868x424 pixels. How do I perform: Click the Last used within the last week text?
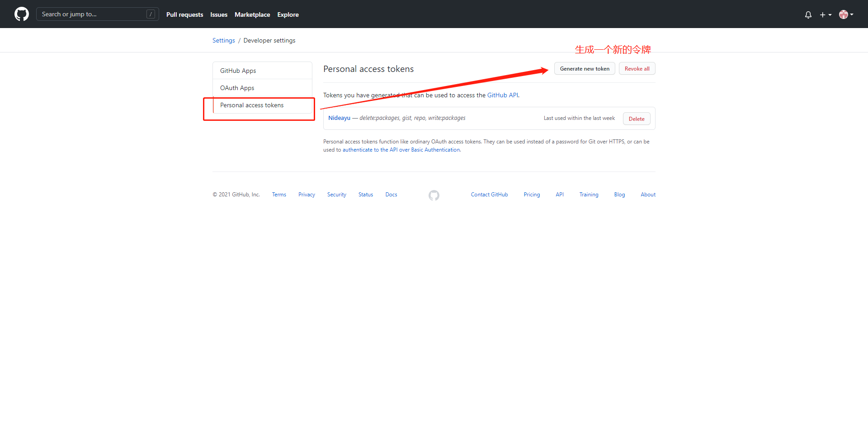coord(579,118)
